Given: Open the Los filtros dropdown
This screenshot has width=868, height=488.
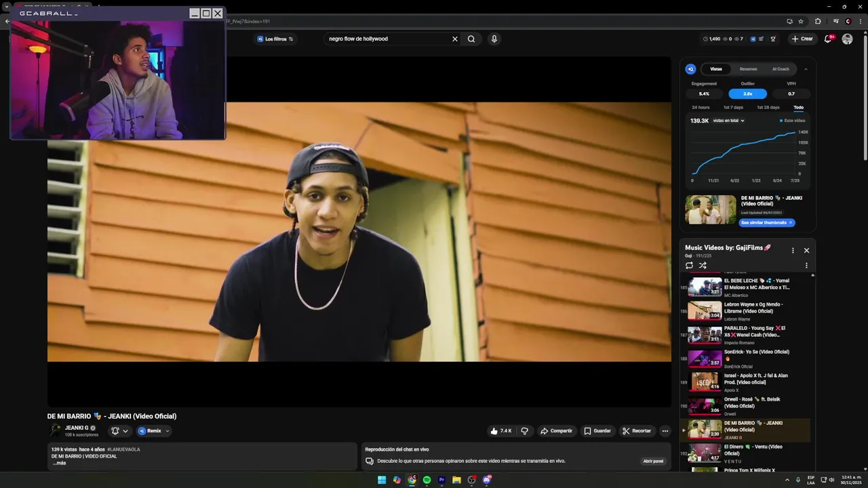Looking at the screenshot, I should 275,39.
